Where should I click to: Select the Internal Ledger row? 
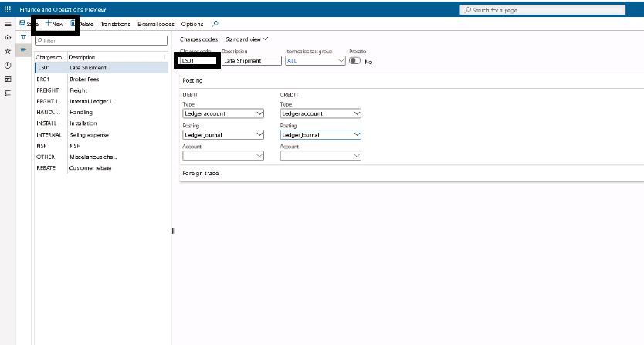(x=101, y=101)
